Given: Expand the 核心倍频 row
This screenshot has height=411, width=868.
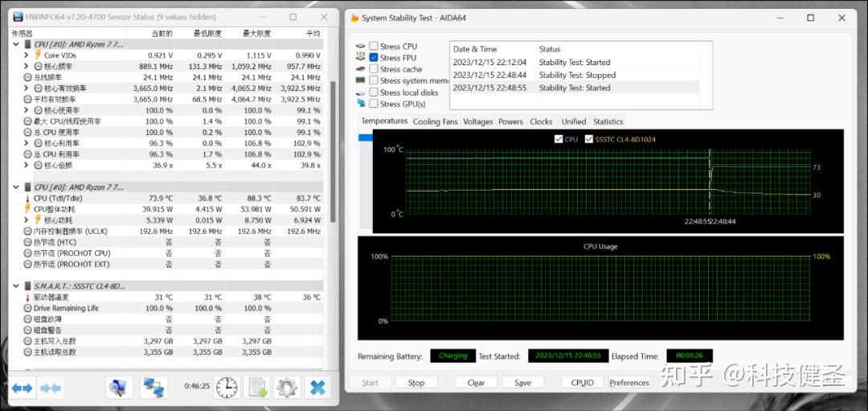Looking at the screenshot, I should pos(26,165).
